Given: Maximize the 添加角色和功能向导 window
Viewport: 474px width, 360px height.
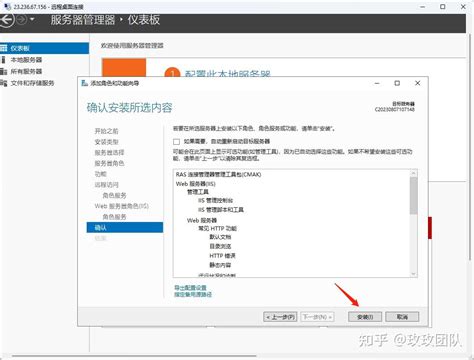Looking at the screenshot, I should pos(397,83).
